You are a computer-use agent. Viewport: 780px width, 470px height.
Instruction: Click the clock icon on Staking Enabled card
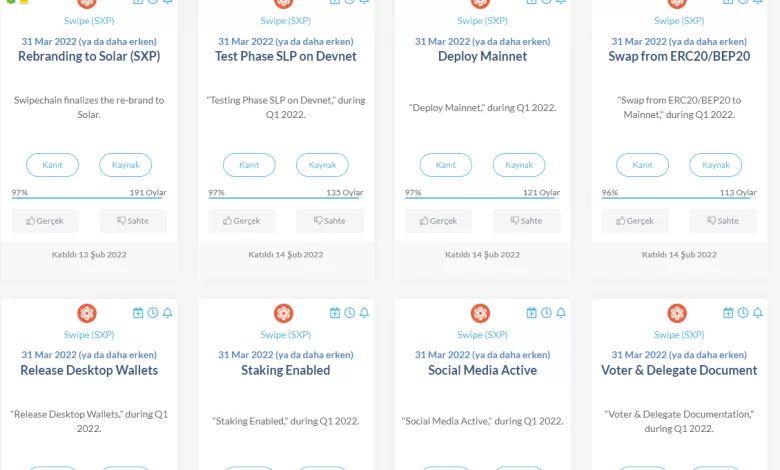point(349,313)
